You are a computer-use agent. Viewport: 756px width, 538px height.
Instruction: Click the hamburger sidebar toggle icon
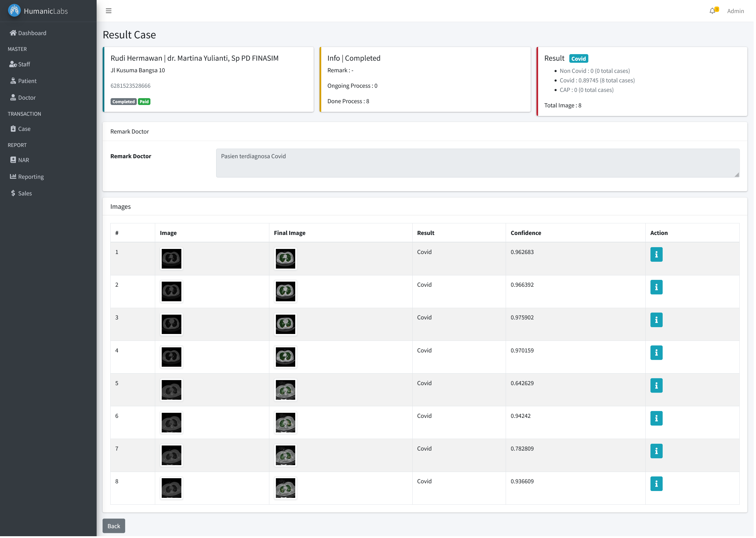coord(108,11)
